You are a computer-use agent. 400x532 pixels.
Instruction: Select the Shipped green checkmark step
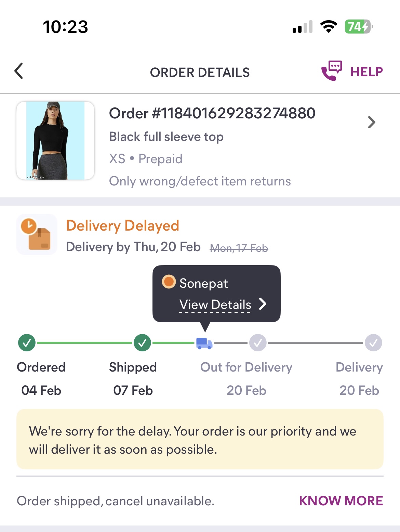tap(143, 343)
